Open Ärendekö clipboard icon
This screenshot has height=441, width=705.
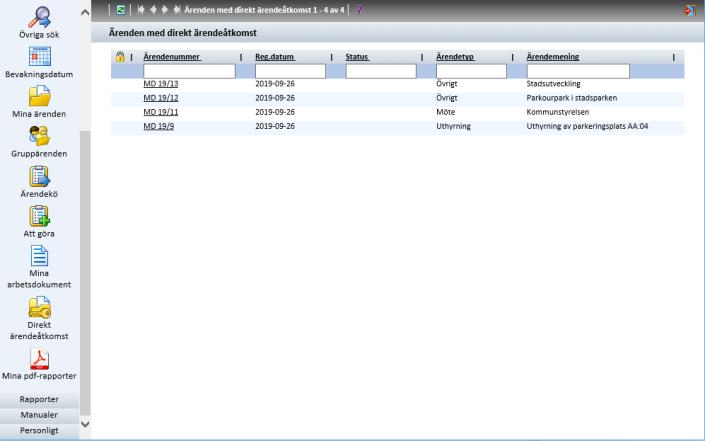tap(40, 176)
